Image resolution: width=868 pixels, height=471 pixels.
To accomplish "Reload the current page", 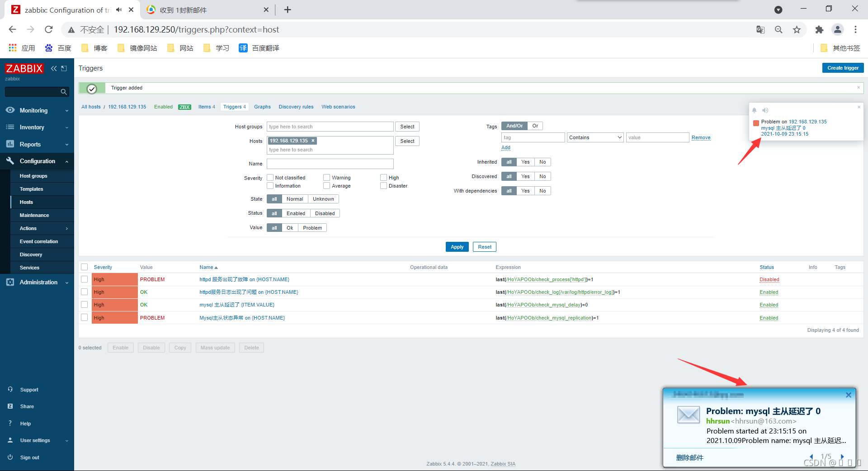I will [49, 29].
